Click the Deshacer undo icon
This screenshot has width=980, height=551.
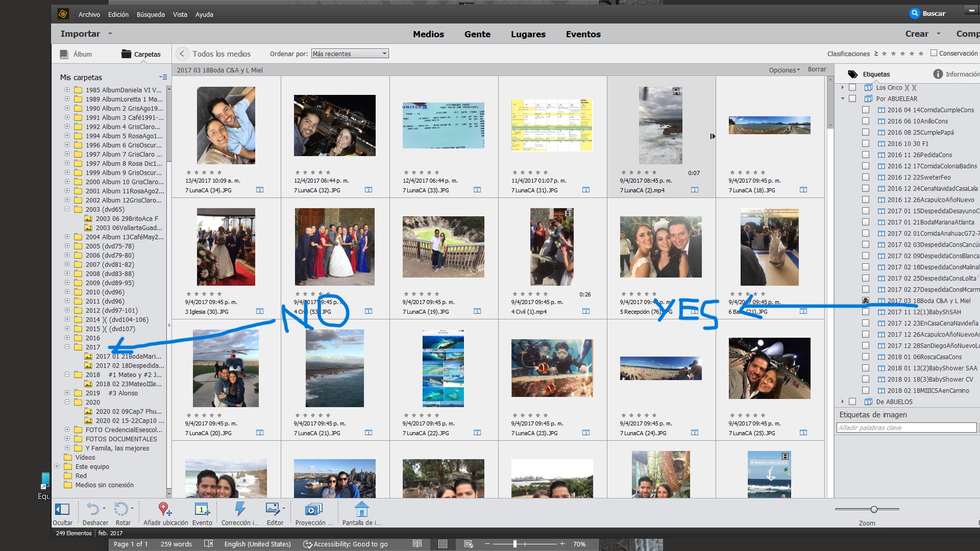93,509
